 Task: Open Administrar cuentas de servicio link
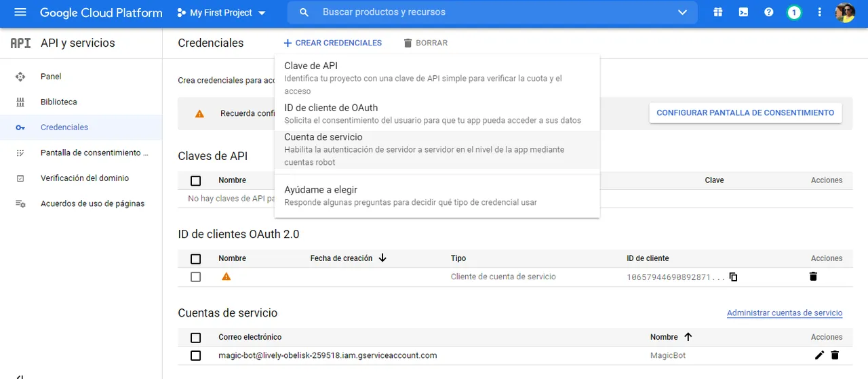[785, 313]
